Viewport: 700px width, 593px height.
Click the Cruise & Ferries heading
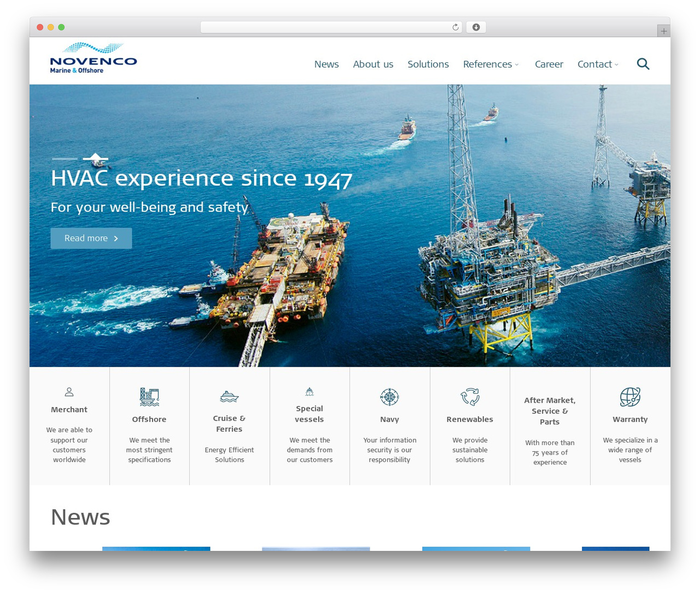(229, 423)
